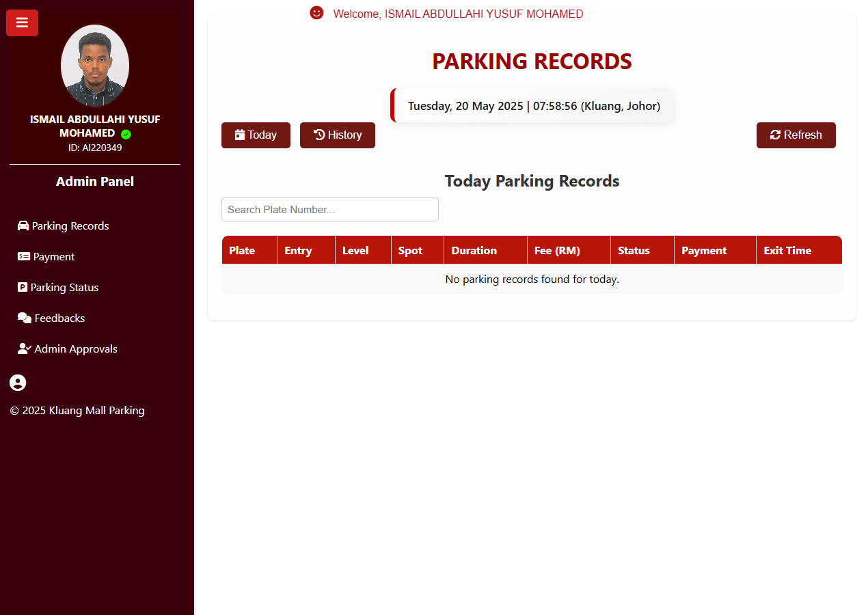Open the user account circle icon in sidebar

[x=18, y=383]
